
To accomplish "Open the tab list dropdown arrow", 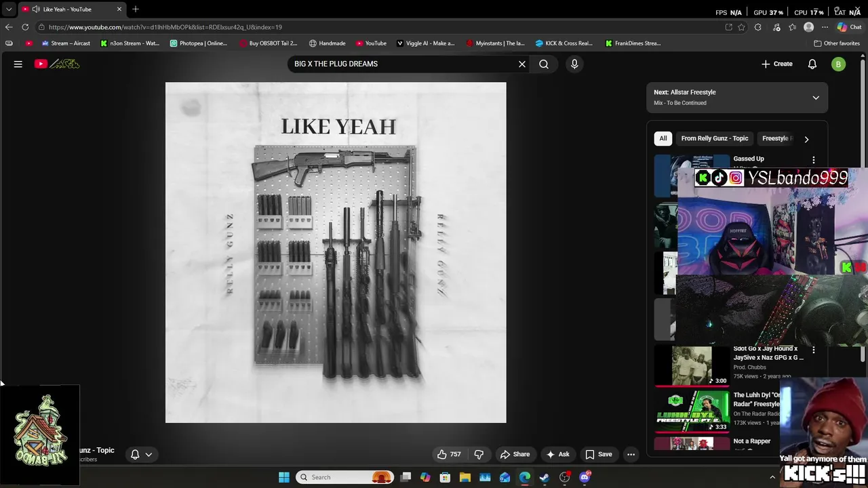I will point(9,9).
